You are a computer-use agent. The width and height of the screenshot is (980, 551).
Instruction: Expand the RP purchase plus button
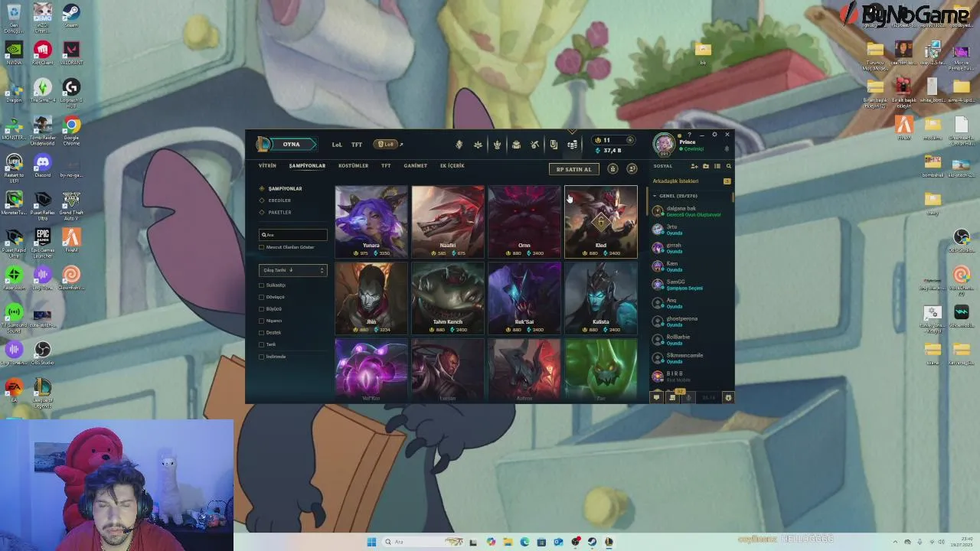click(630, 140)
